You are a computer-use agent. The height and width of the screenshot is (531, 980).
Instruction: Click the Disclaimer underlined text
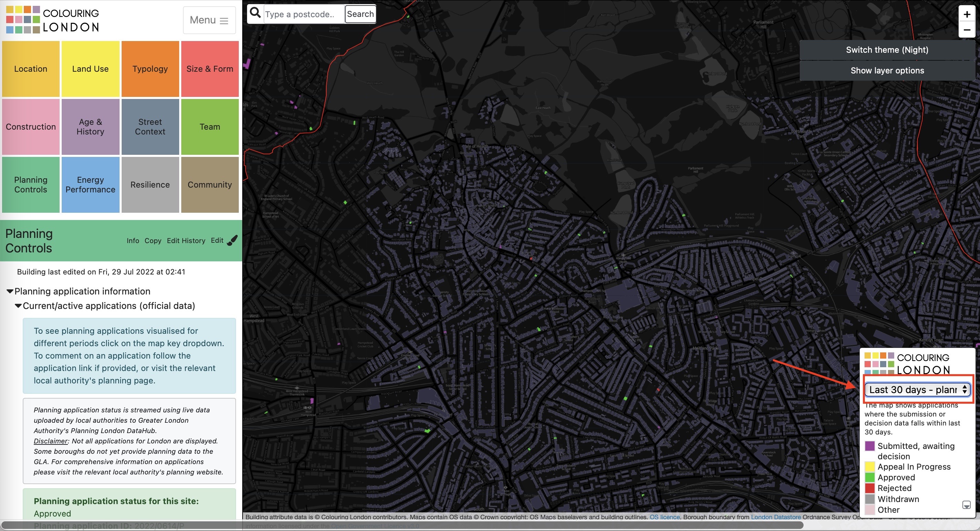(51, 441)
